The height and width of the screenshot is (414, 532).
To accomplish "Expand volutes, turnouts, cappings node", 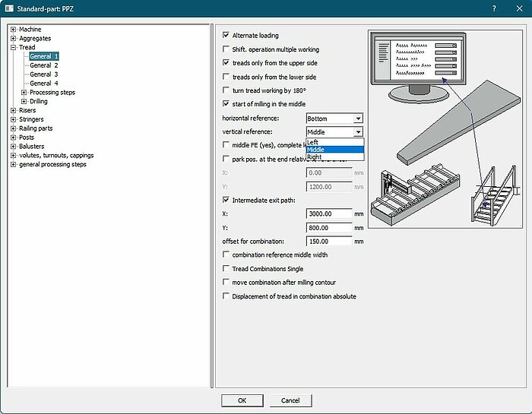I will point(13,155).
